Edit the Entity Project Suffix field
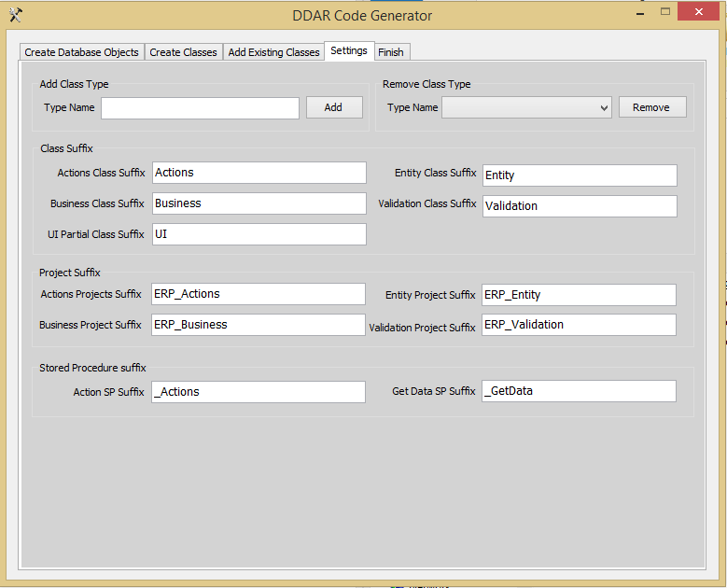 tap(579, 295)
